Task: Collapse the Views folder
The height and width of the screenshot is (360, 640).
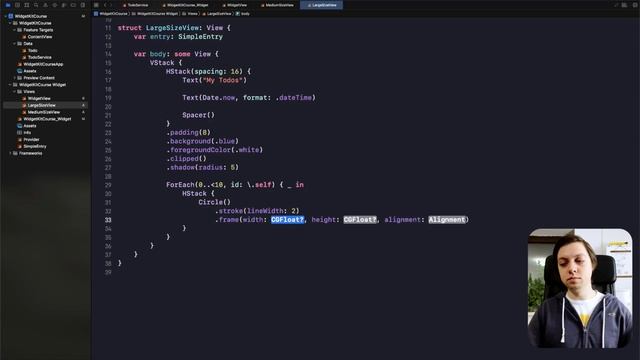Action: [x=14, y=92]
